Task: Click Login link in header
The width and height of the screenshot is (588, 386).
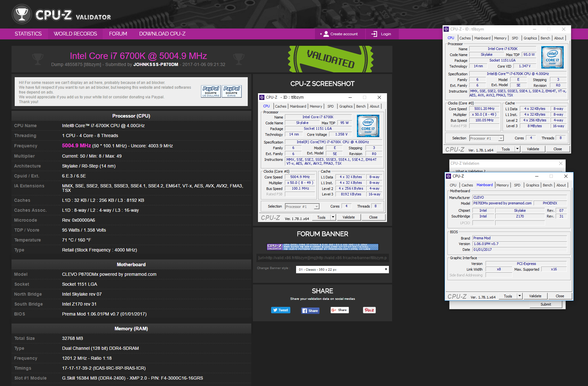Action: coord(386,34)
